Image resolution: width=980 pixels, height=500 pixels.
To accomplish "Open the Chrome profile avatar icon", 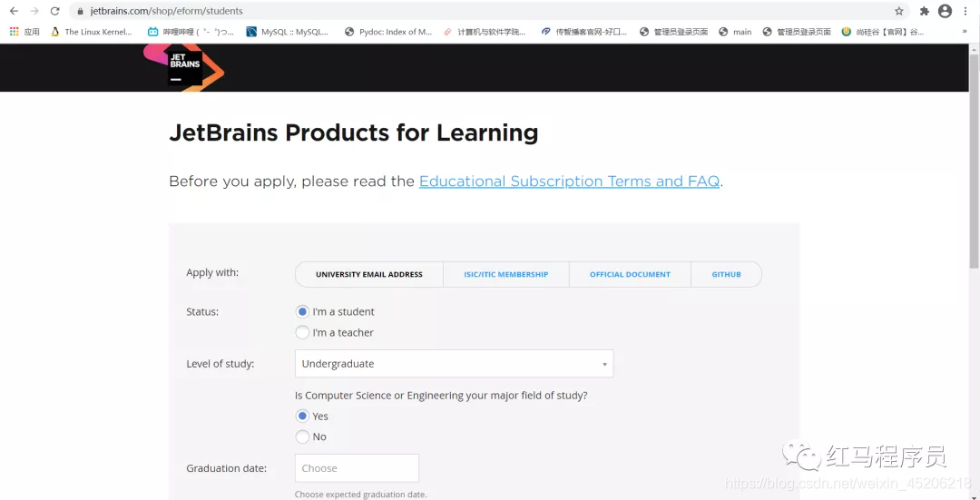I will tap(945, 11).
